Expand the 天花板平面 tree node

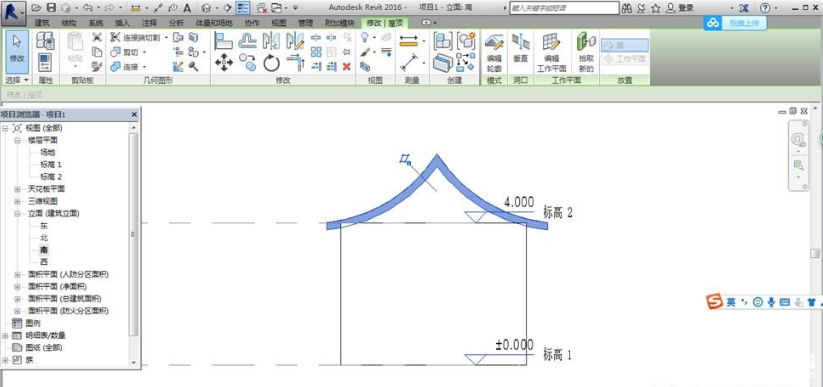(17, 189)
